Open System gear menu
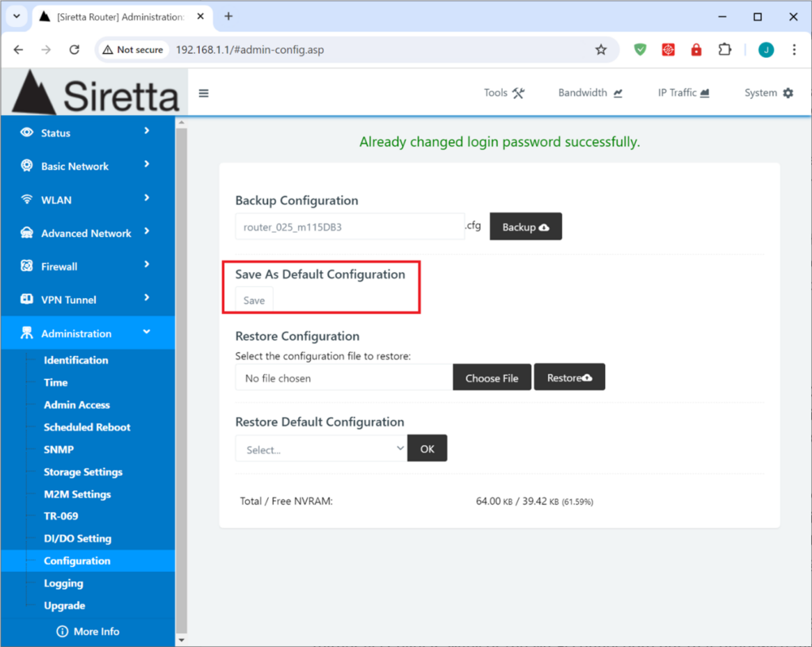This screenshot has height=647, width=812. pyautogui.click(x=768, y=94)
